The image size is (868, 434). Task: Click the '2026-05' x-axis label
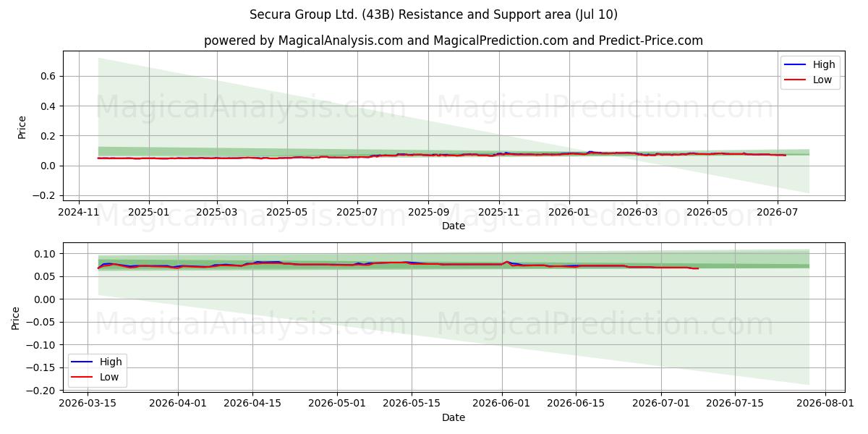point(707,213)
